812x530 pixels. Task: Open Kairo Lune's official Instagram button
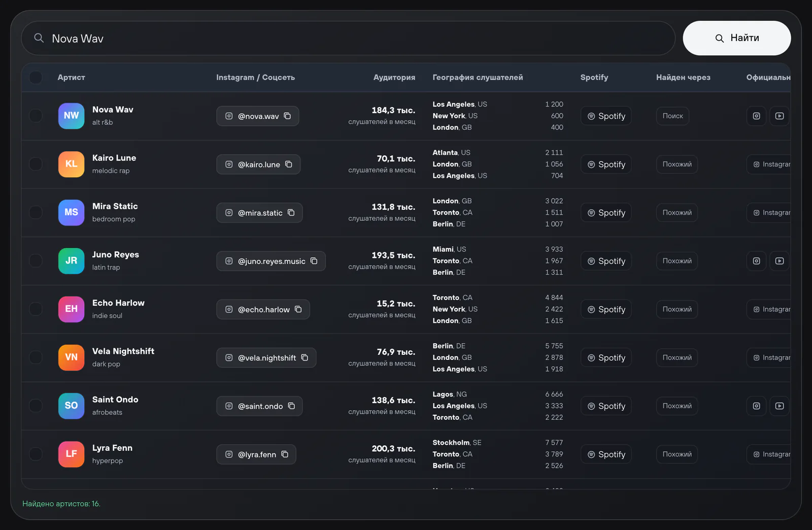tap(769, 164)
